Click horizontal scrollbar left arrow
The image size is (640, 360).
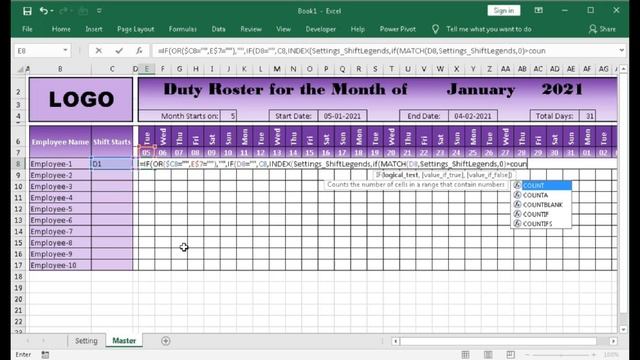(x=395, y=341)
